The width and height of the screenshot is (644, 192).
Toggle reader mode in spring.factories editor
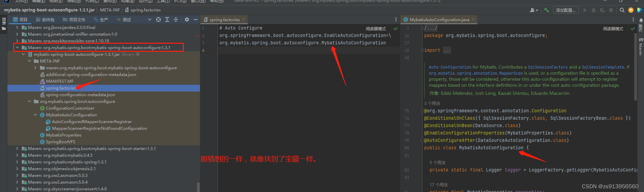coord(376,29)
